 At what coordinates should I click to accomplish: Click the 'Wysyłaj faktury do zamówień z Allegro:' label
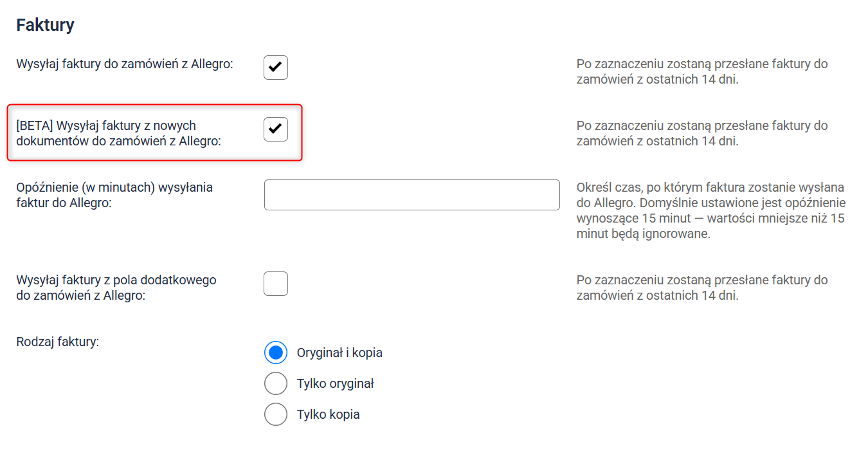124,64
